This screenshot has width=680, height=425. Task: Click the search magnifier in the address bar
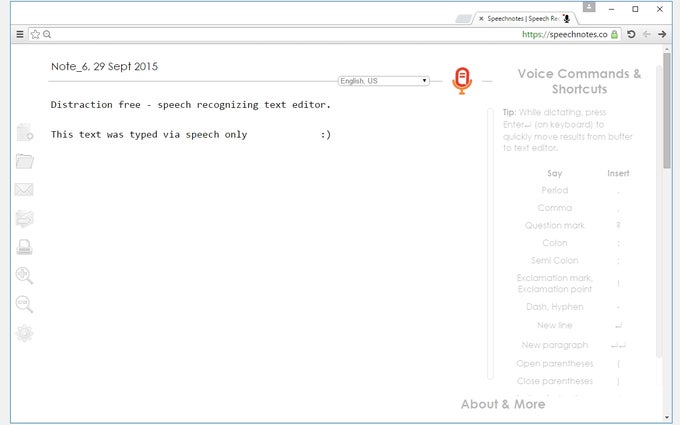(47, 34)
